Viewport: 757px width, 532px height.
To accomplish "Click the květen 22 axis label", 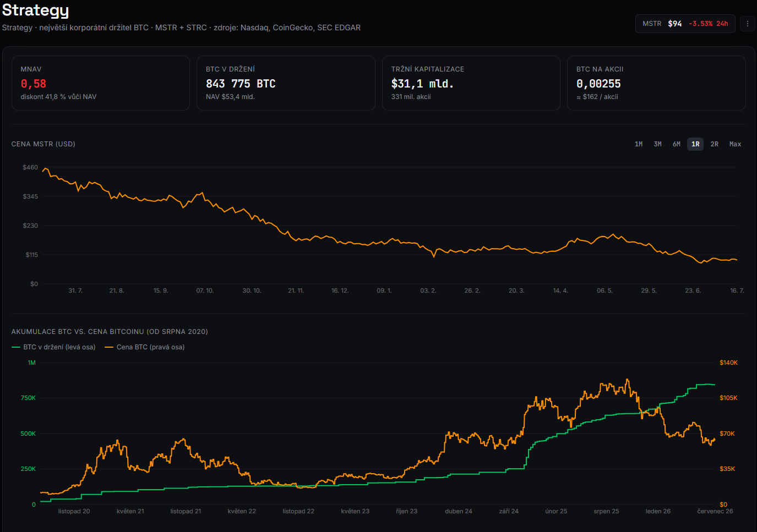I will click(242, 511).
